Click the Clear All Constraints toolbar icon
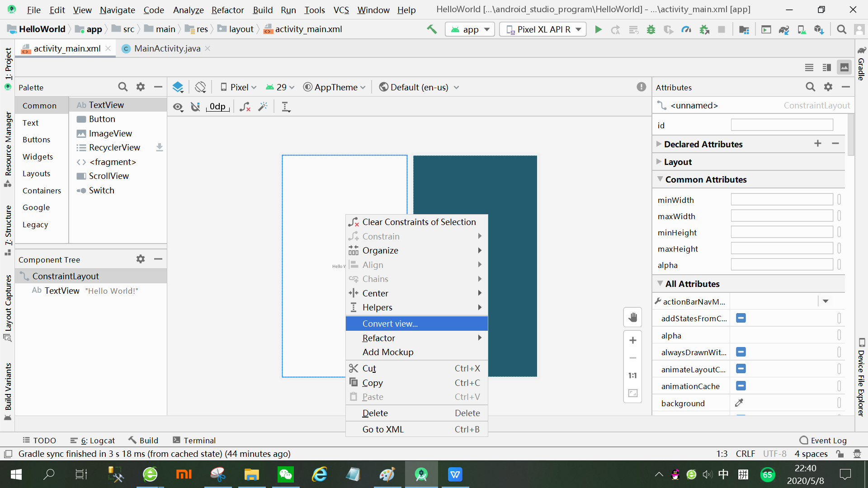This screenshot has height=488, width=868. (x=245, y=107)
